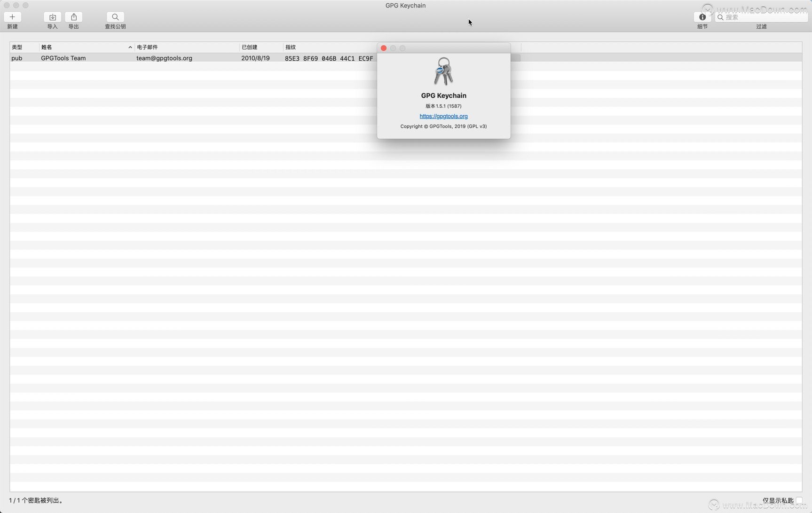
Task: Sort by the Name column header
Action: pyautogui.click(x=87, y=47)
